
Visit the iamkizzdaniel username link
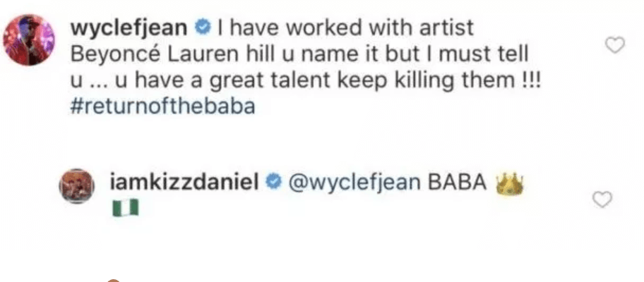[x=184, y=183]
